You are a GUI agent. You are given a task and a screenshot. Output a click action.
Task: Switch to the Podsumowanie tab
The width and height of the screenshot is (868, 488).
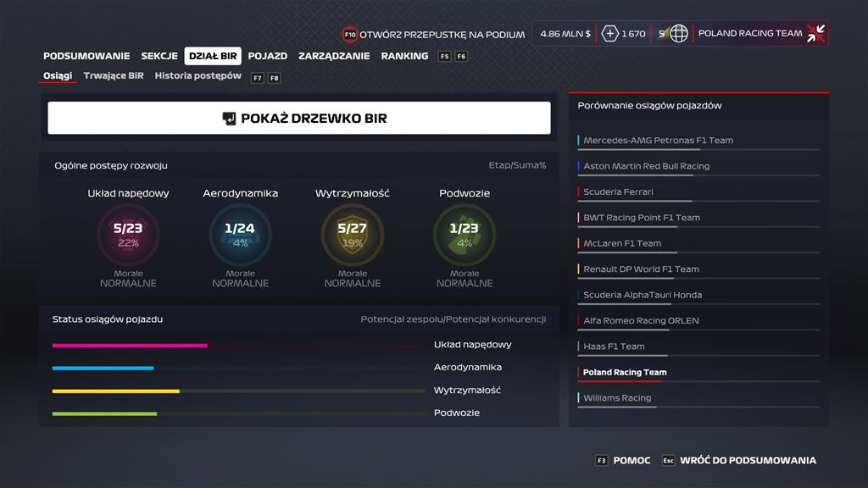point(86,56)
